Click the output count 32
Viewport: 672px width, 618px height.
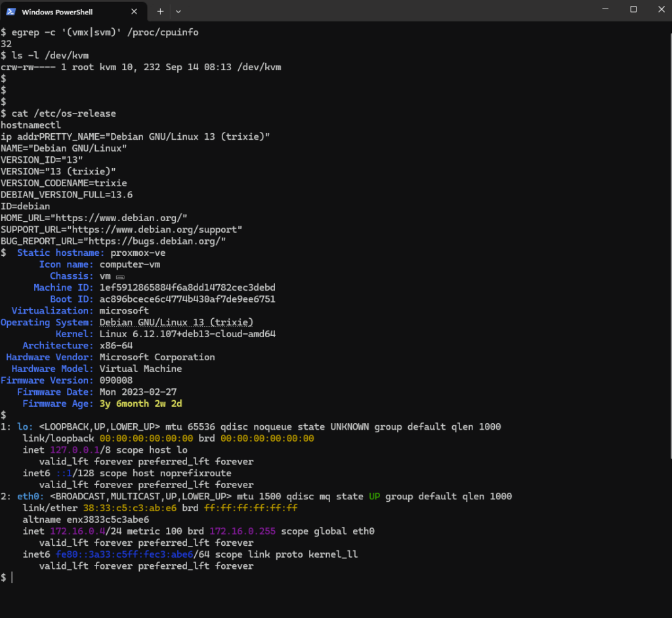click(x=6, y=44)
